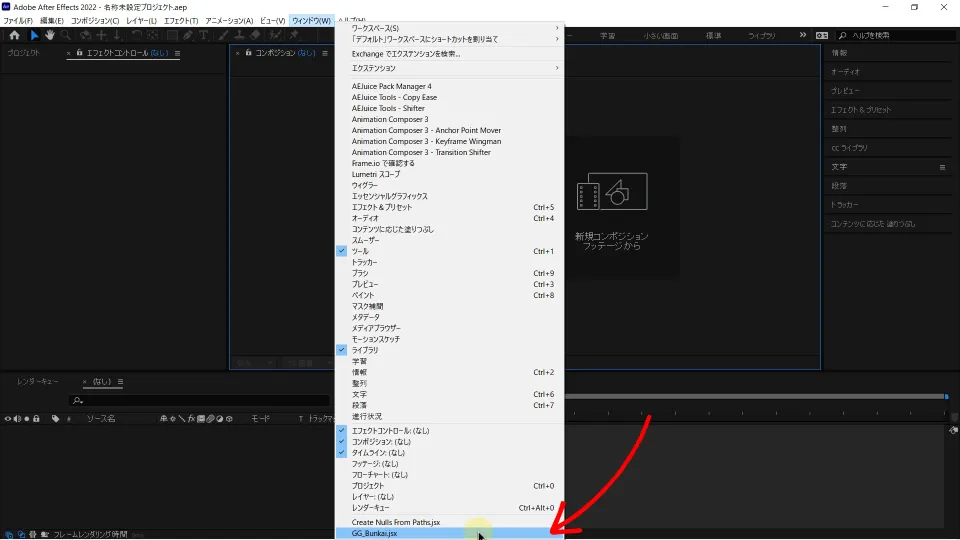Click the 3D layer switch column icon
Viewport: 960px width, 540px height.
tap(229, 419)
